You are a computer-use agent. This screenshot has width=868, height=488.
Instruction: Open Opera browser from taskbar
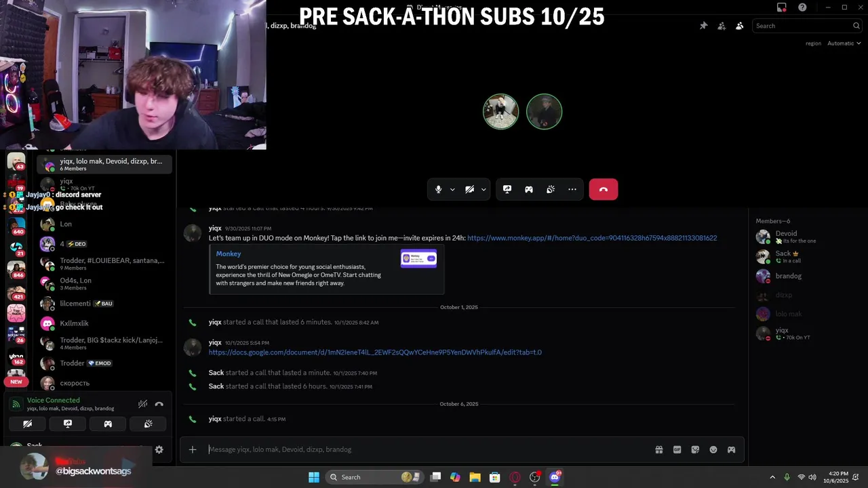pyautogui.click(x=515, y=477)
